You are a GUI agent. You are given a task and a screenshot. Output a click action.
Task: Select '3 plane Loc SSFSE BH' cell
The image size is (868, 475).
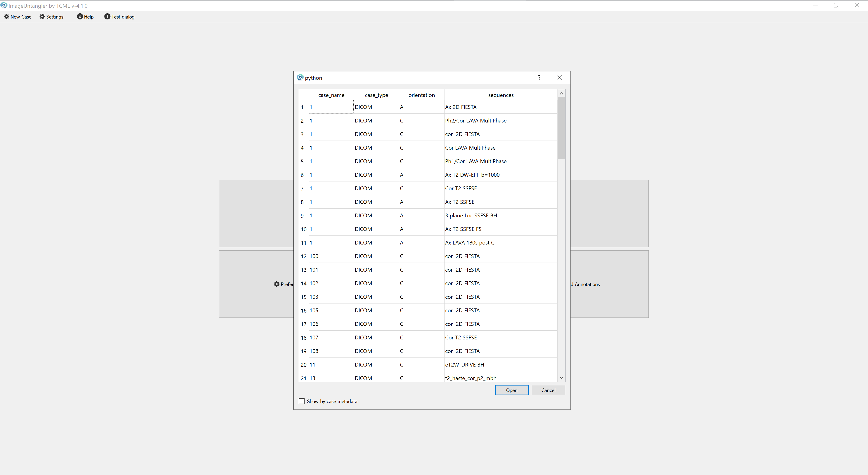pos(501,215)
